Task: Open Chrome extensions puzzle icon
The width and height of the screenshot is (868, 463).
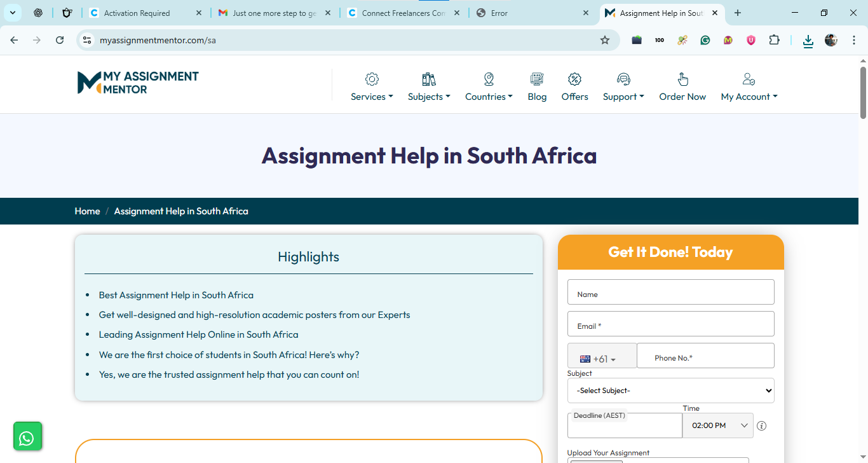Action: click(774, 40)
